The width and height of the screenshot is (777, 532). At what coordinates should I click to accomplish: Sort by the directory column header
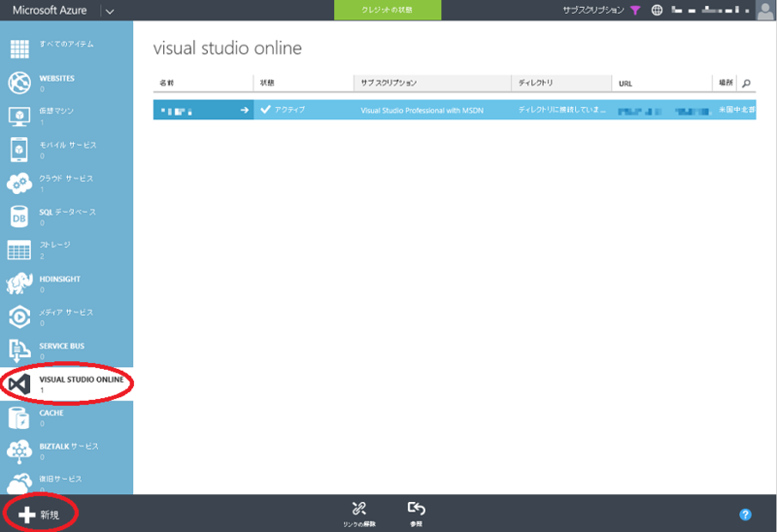point(561,83)
